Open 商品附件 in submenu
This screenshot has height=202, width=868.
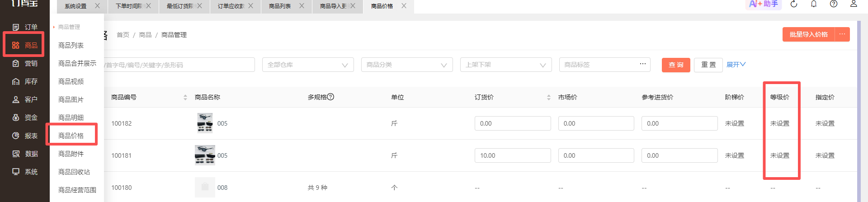coord(71,154)
